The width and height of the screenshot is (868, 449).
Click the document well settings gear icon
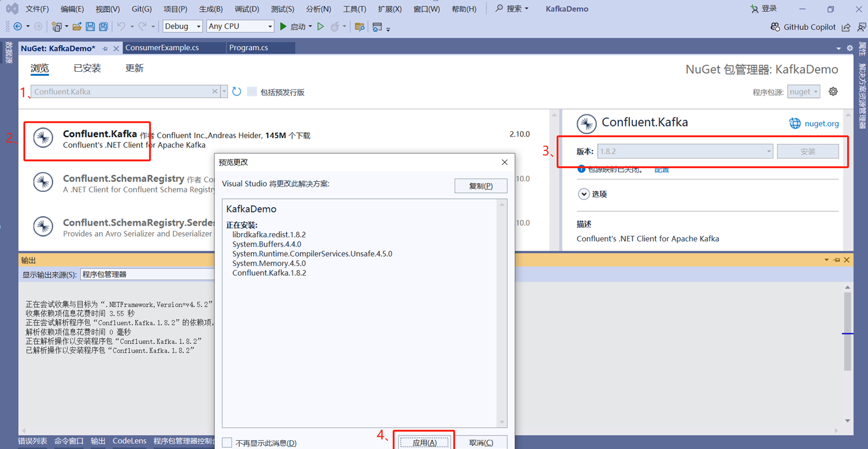click(850, 48)
